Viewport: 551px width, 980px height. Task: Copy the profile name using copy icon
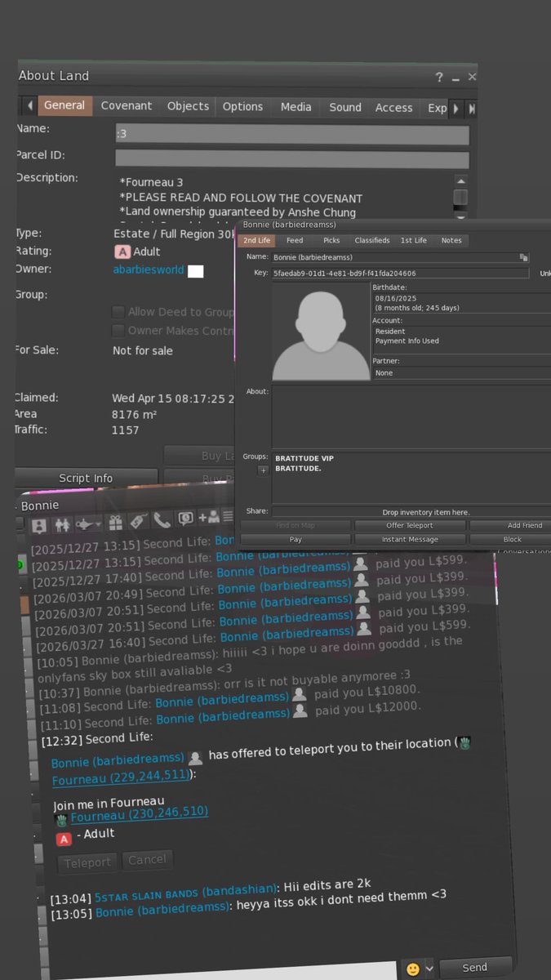[x=523, y=257]
